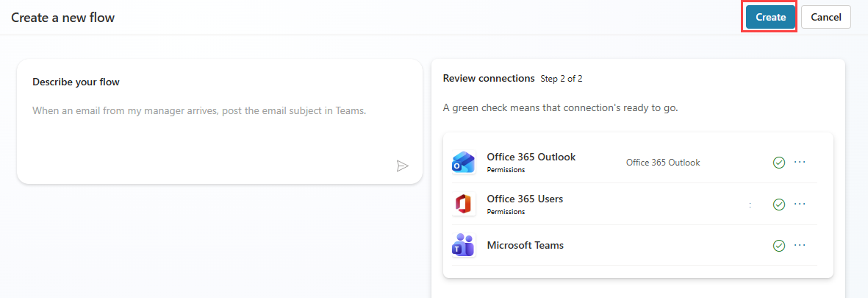Open Permissions link under Office 365 Outlook

(x=506, y=170)
